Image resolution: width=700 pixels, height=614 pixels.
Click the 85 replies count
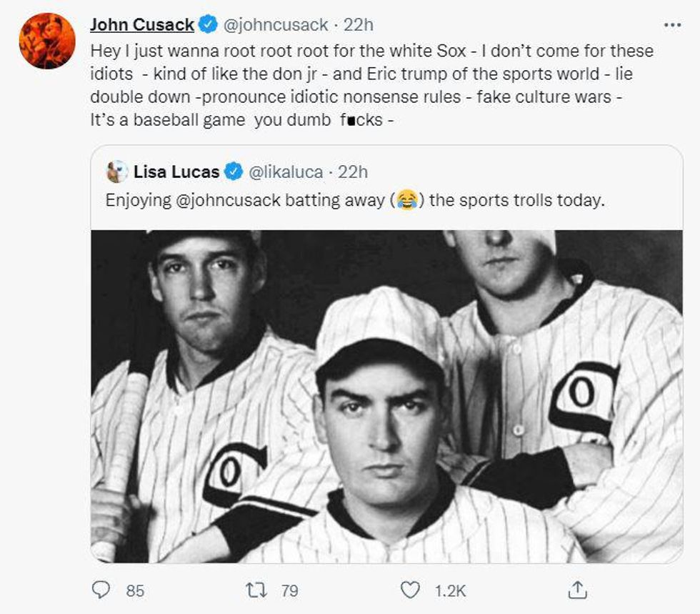tap(135, 590)
